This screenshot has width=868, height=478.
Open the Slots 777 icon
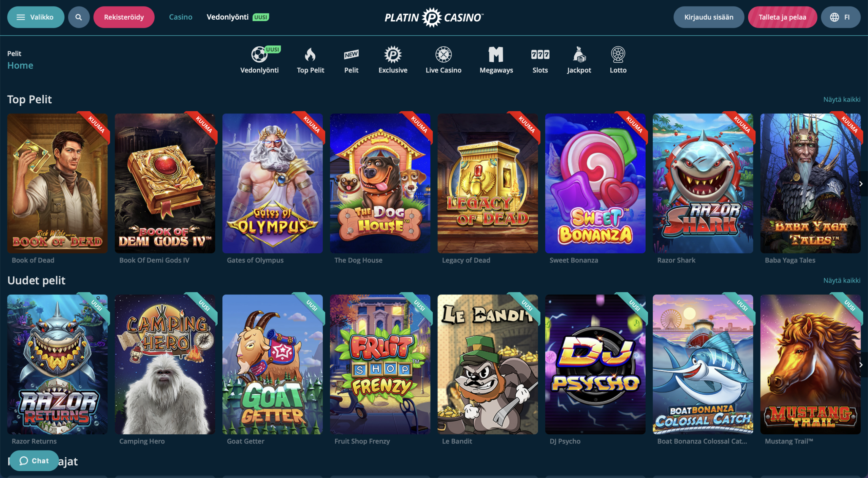(x=540, y=55)
